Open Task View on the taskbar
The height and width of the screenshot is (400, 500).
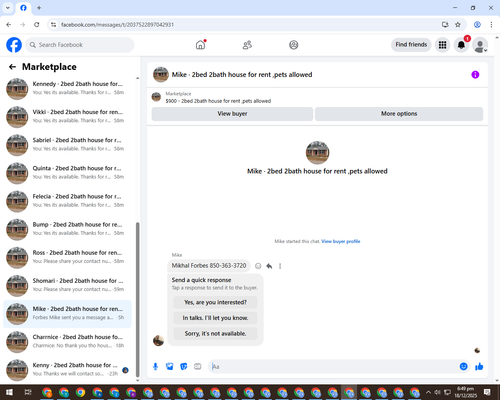point(28,392)
